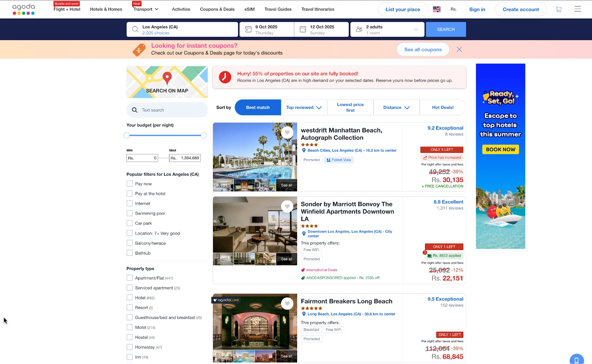Expand the guests and rooms selector
This screenshot has width=592, height=364.
(x=387, y=30)
